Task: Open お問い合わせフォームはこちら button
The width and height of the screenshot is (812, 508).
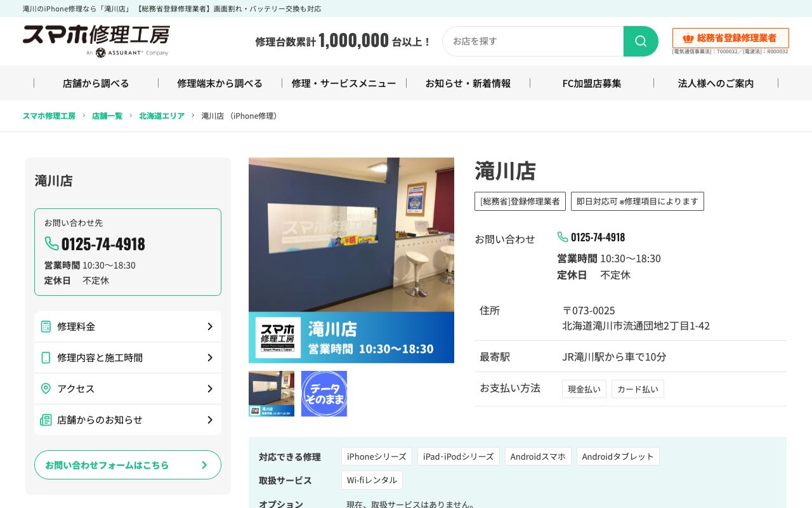Action: click(x=128, y=465)
